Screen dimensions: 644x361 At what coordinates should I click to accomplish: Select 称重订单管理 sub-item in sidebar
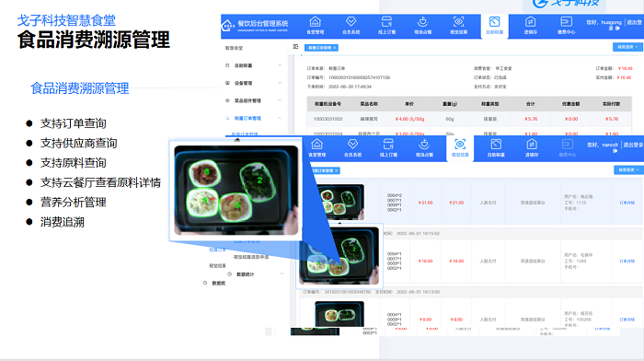click(x=245, y=134)
